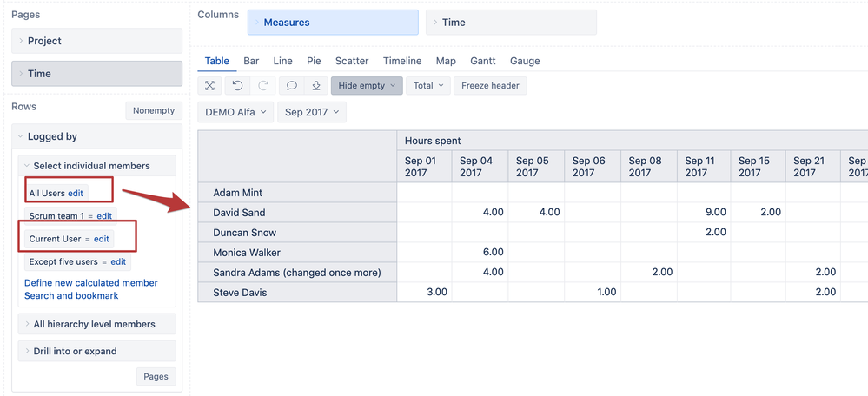Click the Sandra Adams row header
The width and height of the screenshot is (868, 396).
297,273
